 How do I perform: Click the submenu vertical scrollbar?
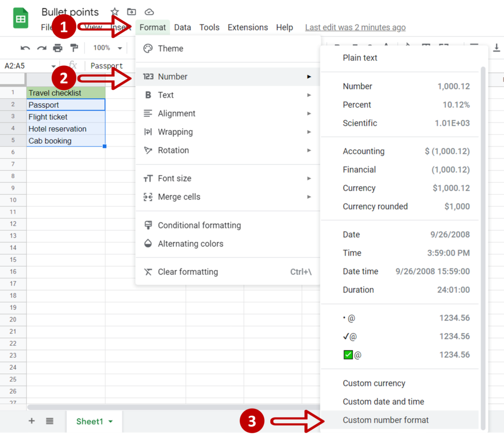tap(483, 248)
